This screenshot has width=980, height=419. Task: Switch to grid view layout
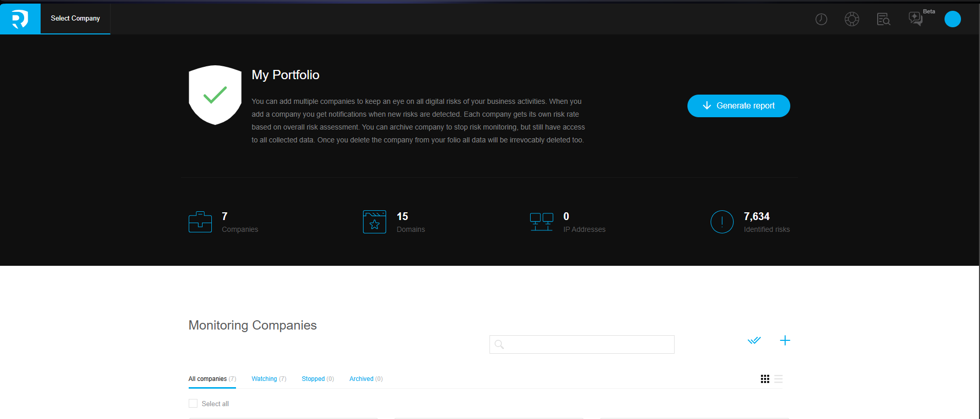click(765, 379)
